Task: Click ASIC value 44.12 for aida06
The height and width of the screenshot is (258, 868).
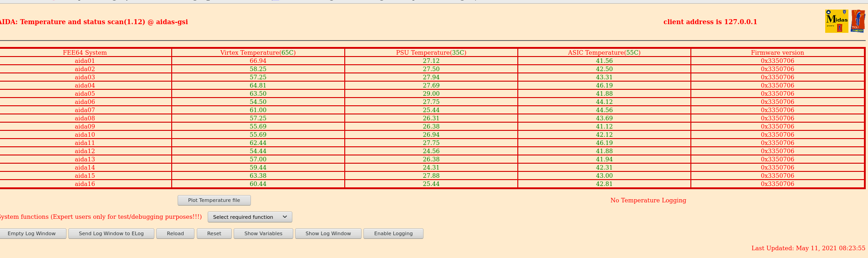Action: pos(604,102)
